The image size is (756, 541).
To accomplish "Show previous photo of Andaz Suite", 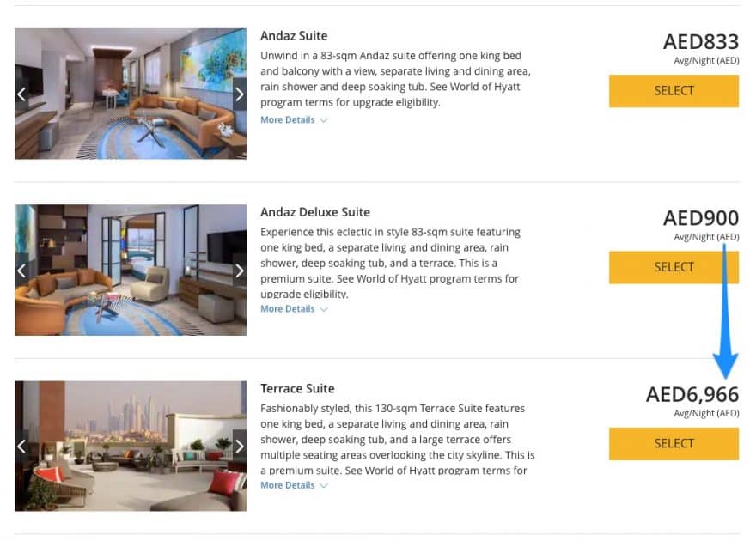I will tap(21, 94).
